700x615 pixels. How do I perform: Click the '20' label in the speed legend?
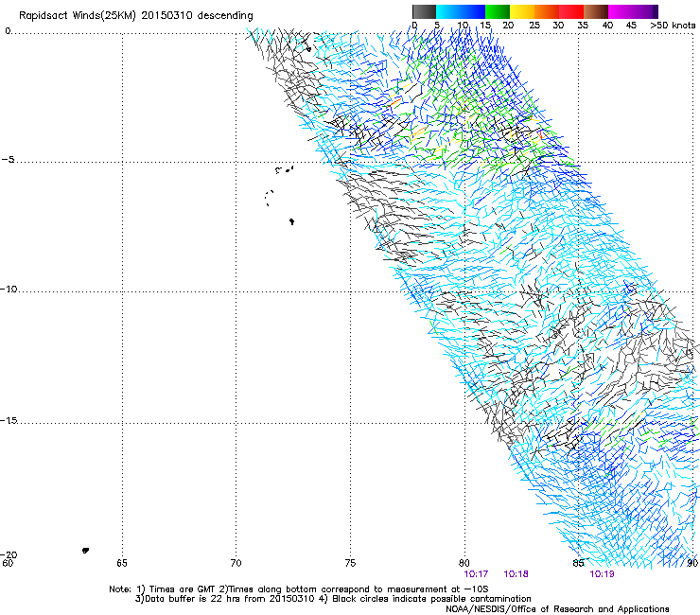tap(508, 26)
